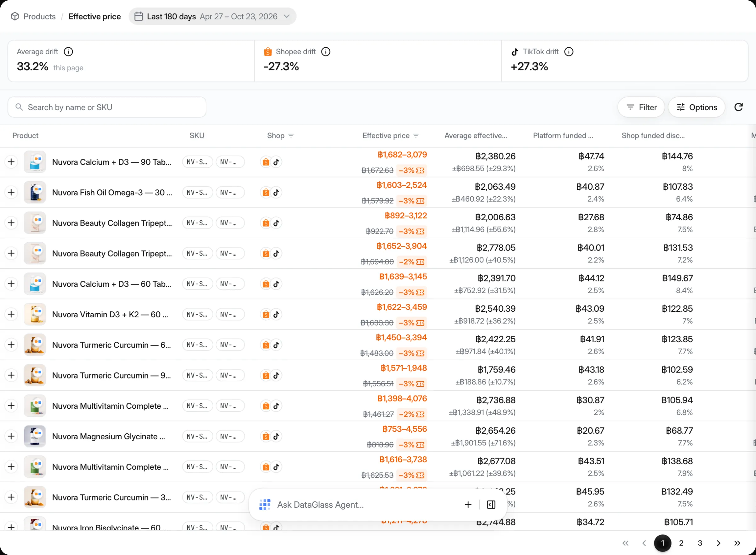
Task: Open the Filter button
Action: click(641, 107)
